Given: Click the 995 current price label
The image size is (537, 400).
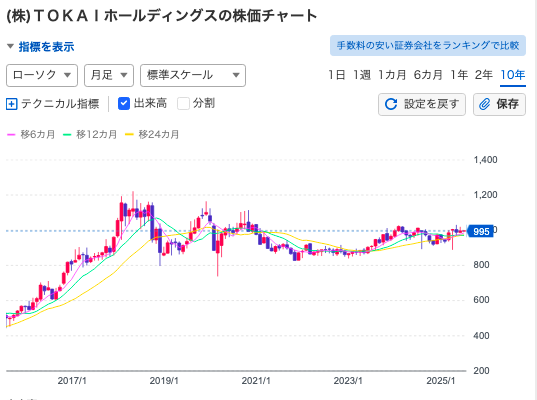Looking at the screenshot, I should pyautogui.click(x=480, y=232).
